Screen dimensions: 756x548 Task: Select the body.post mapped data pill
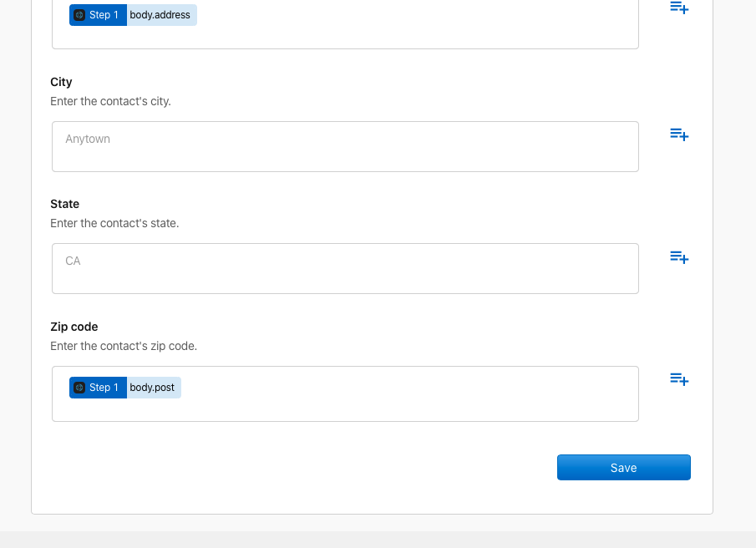pyautogui.click(x=153, y=388)
